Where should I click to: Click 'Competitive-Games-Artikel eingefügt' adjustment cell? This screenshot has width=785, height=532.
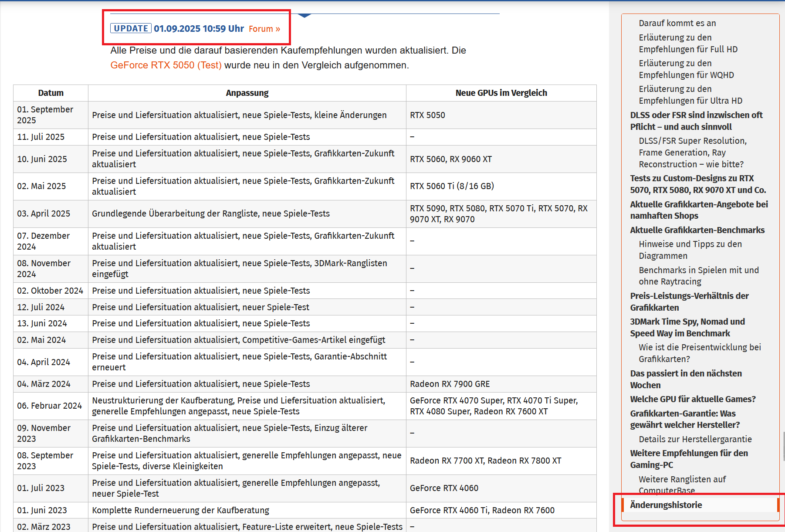tap(247, 340)
